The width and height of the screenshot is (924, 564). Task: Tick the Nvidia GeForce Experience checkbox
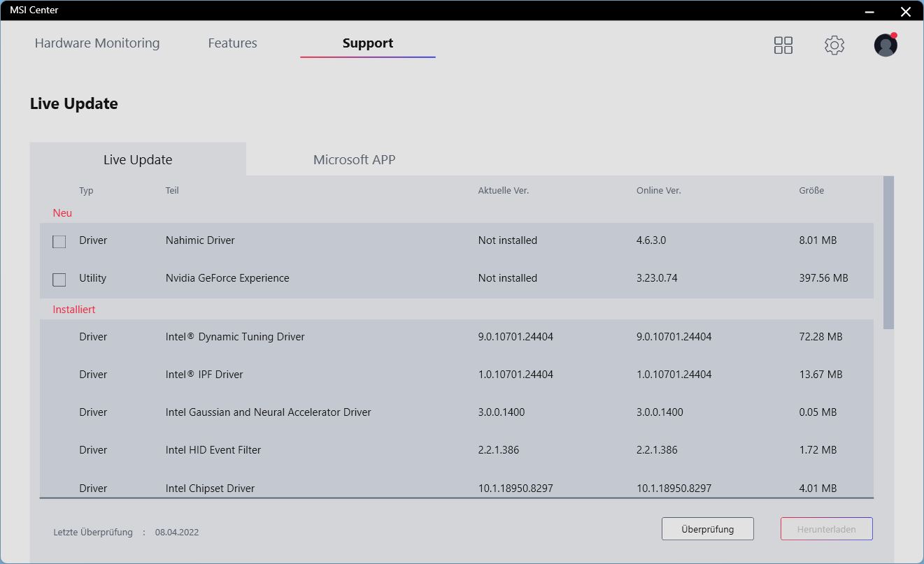point(59,280)
